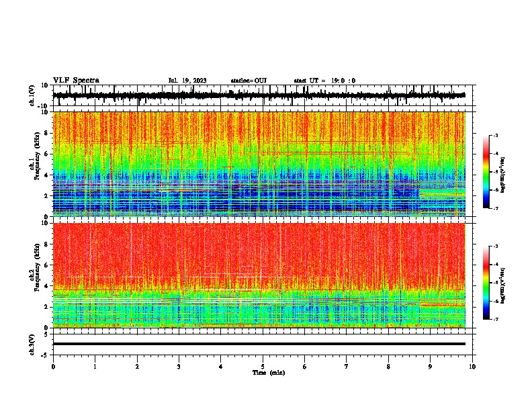The image size is (532, 411).
Task: Click the log(PSD) label beside the ch.1 color bar
Action: tap(503, 175)
